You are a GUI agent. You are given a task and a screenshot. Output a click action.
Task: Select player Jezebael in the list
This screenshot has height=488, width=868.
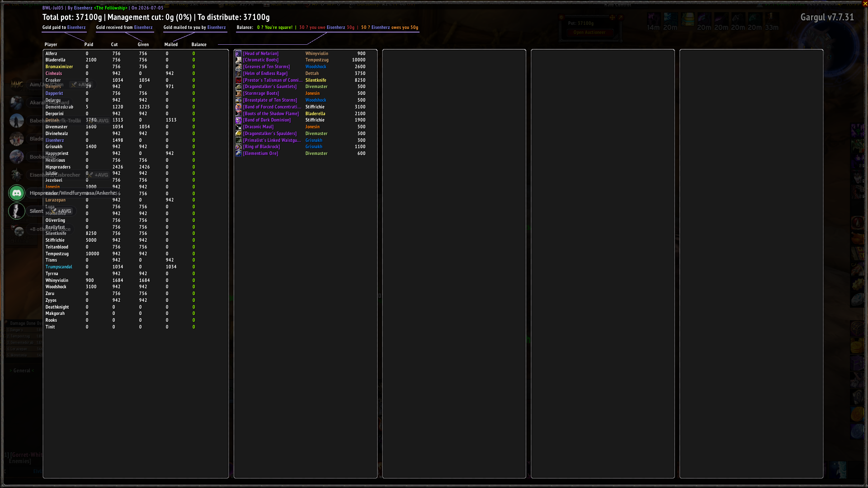tap(54, 180)
